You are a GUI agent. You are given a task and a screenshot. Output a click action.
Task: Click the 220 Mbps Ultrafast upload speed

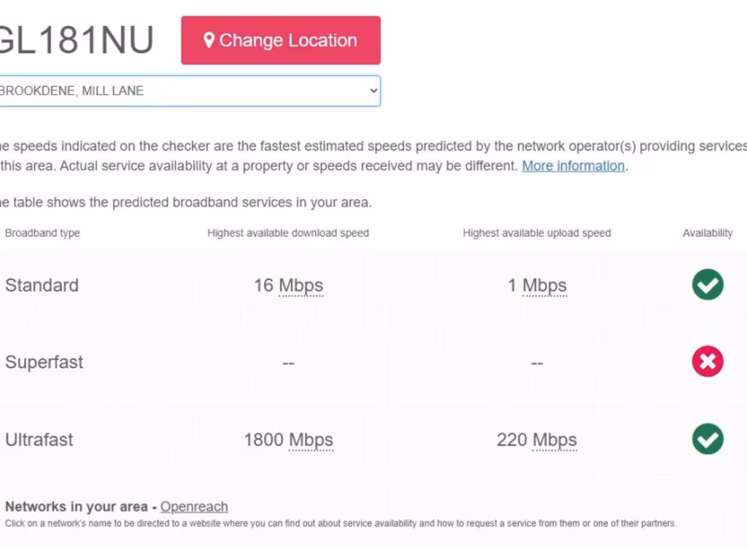(x=537, y=440)
